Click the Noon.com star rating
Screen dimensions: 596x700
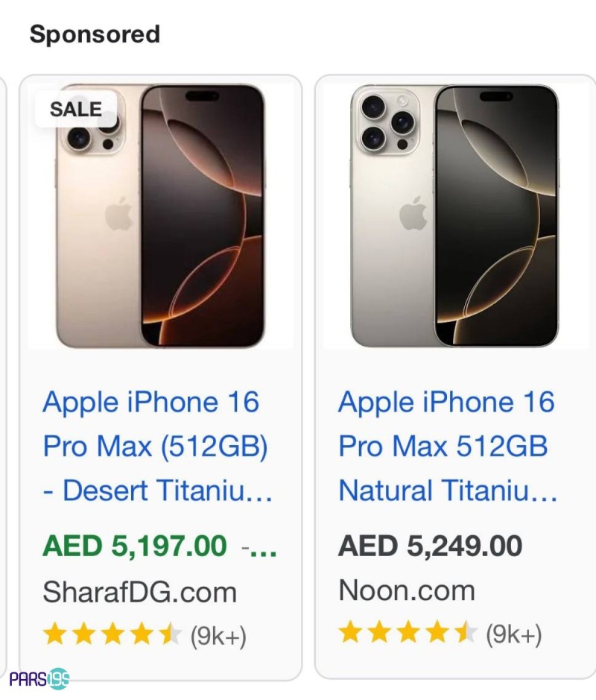click(408, 633)
